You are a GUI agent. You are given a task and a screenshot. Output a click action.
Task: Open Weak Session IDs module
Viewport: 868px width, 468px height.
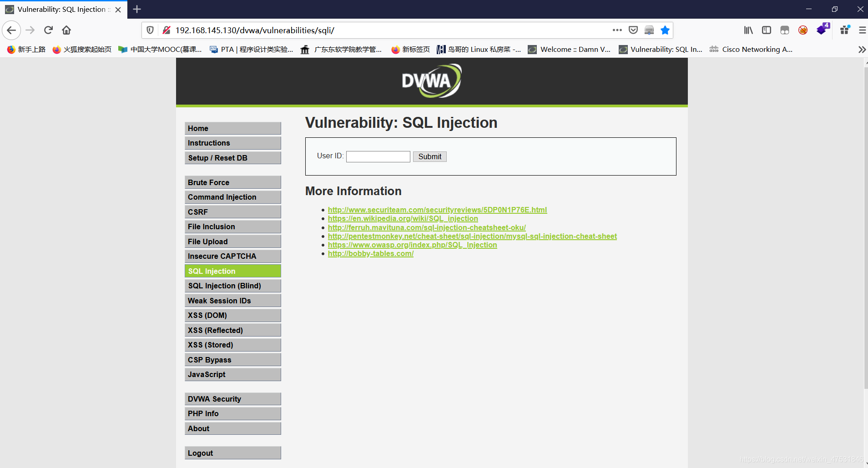point(233,301)
